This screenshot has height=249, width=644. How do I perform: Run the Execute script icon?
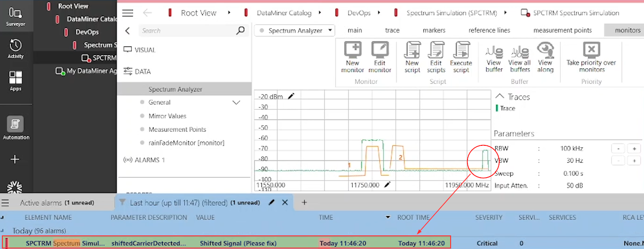461,50
